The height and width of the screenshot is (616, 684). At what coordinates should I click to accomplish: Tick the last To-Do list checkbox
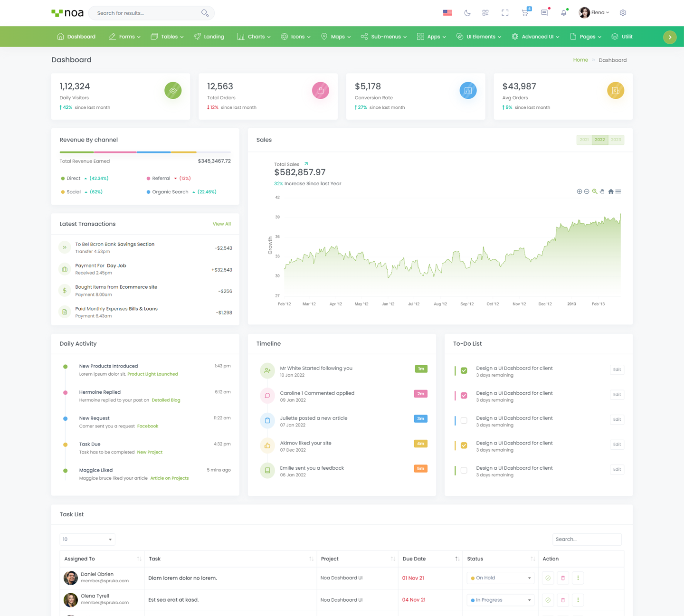(x=464, y=470)
